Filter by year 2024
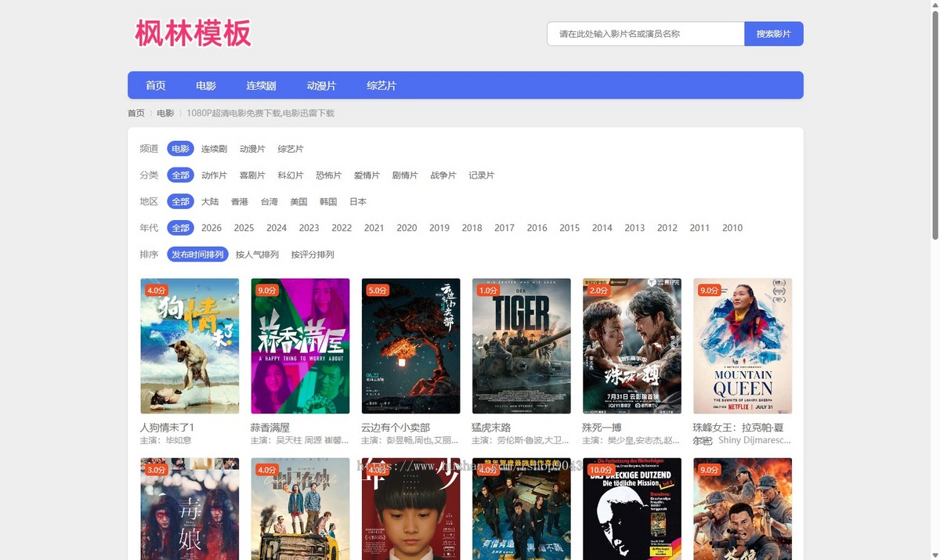The width and height of the screenshot is (940, 560). pyautogui.click(x=277, y=228)
